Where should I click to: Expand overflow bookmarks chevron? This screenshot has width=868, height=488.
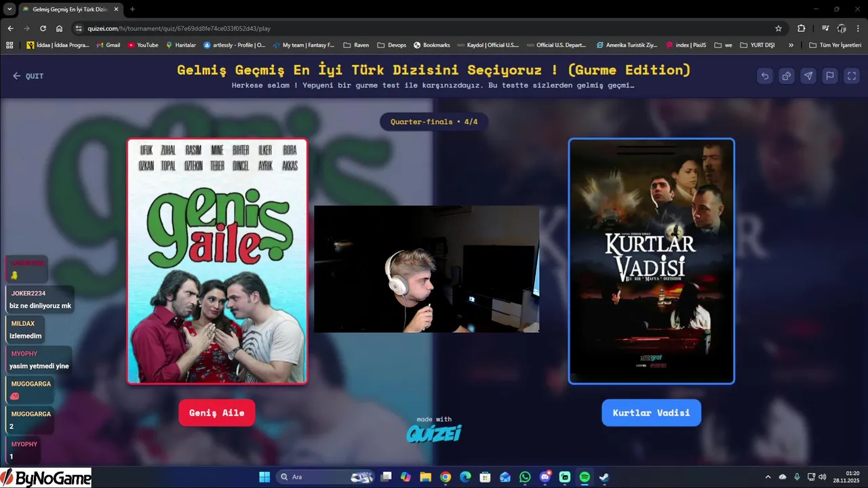(x=791, y=45)
